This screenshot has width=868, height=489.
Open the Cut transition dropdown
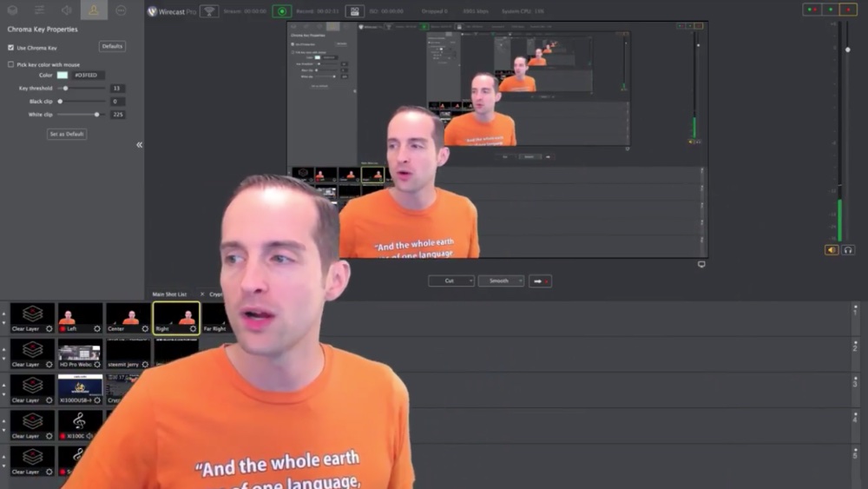click(451, 281)
